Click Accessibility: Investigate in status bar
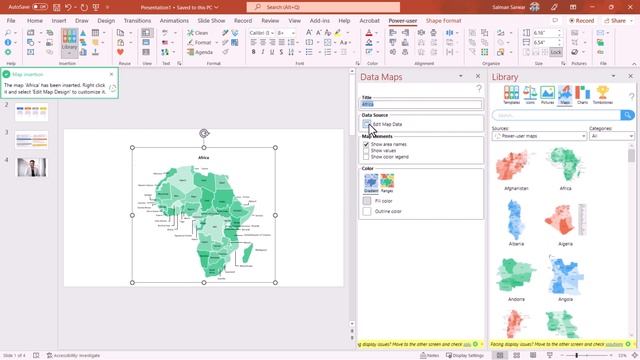The height and width of the screenshot is (360, 640). click(73, 356)
